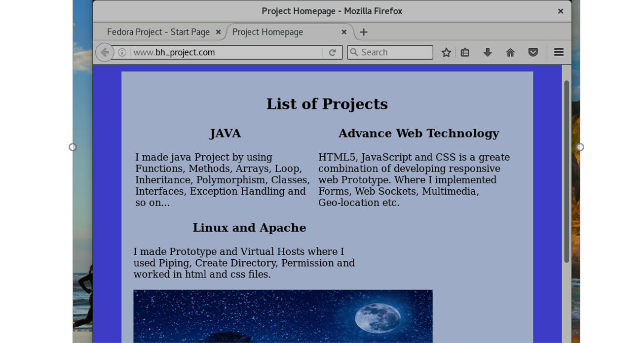
Task: Click the vertical scrollbar thumb
Action: (567, 171)
